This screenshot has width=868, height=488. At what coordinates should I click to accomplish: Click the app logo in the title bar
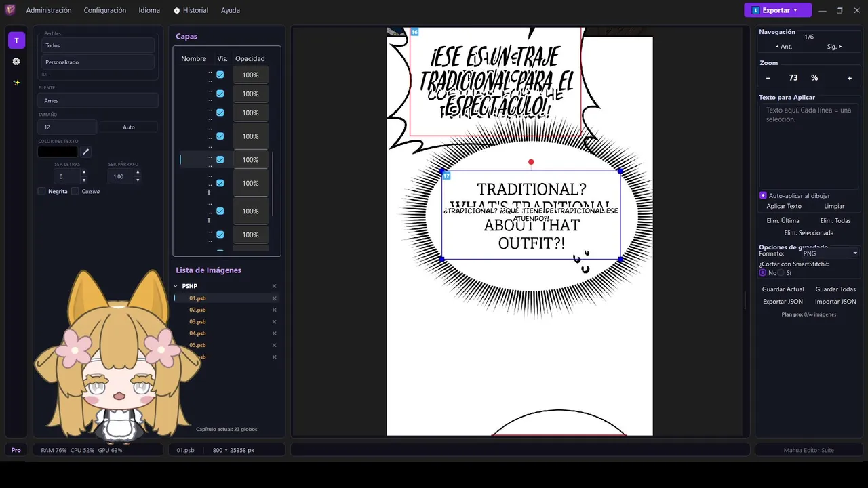click(x=10, y=10)
